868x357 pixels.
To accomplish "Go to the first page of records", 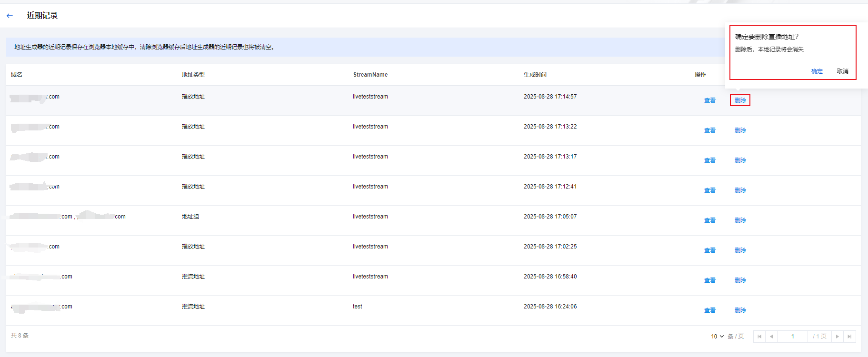I will coord(759,337).
